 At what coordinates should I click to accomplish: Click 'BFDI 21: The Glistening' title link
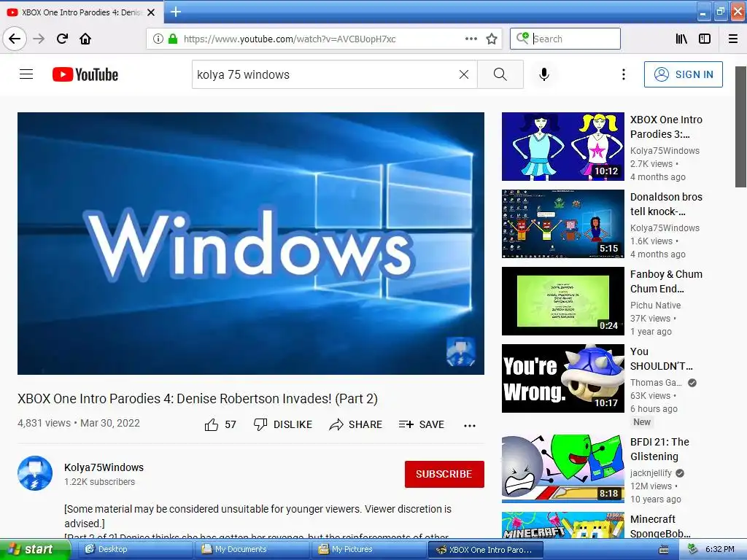click(x=659, y=449)
